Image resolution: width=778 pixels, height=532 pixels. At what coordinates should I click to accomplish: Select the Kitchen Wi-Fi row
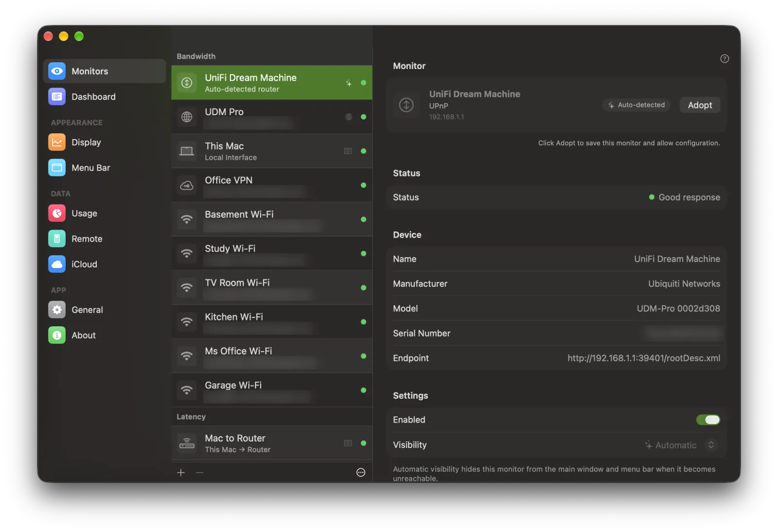272,322
